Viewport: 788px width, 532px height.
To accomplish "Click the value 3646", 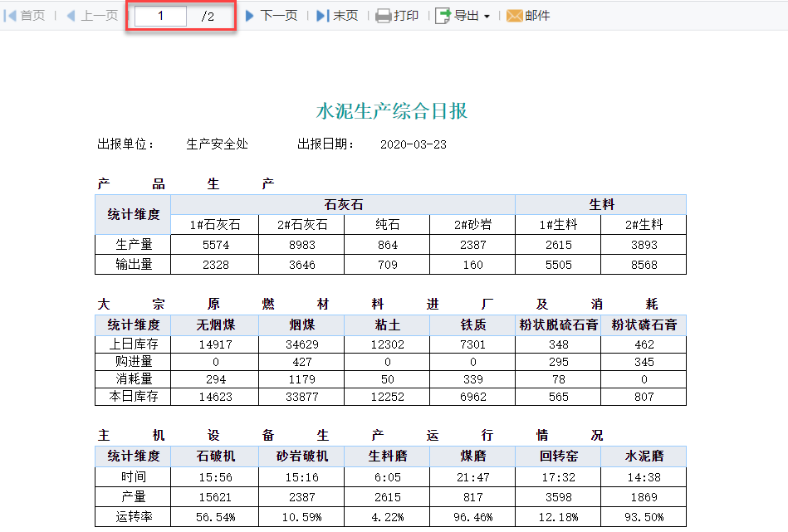I will 302,265.
